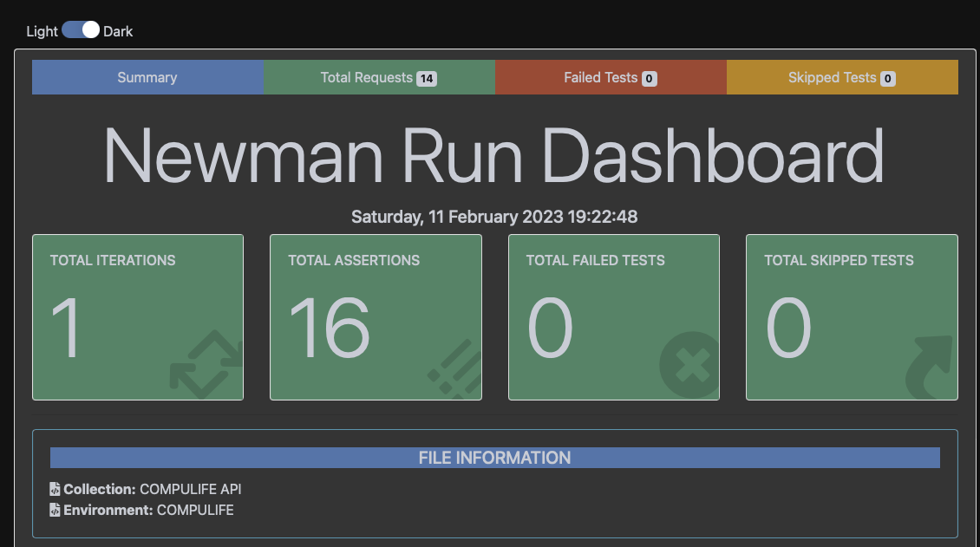Open the Failed Tests tab
This screenshot has height=547, width=980.
click(611, 77)
